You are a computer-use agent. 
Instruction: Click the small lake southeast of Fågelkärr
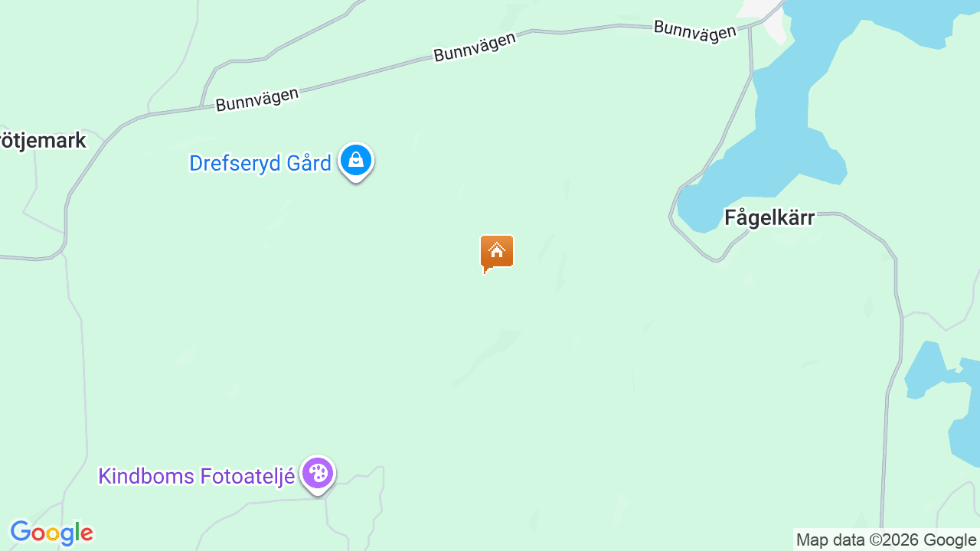tap(926, 371)
